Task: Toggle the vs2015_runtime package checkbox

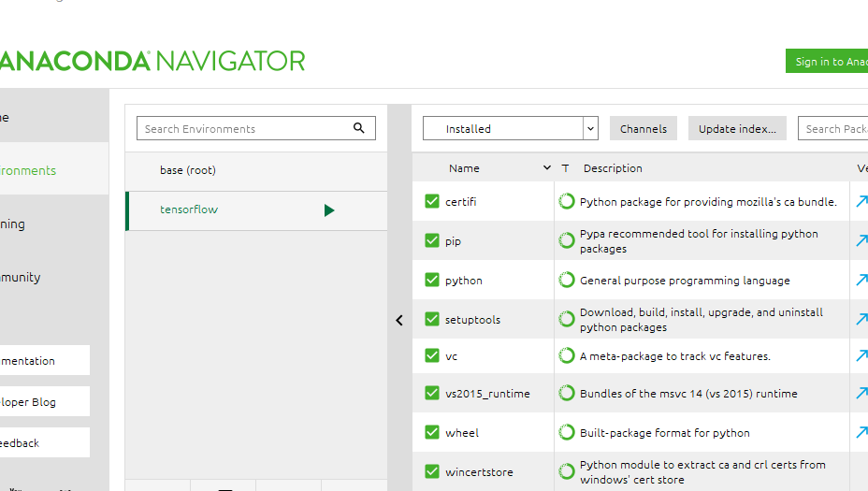Action: click(432, 394)
